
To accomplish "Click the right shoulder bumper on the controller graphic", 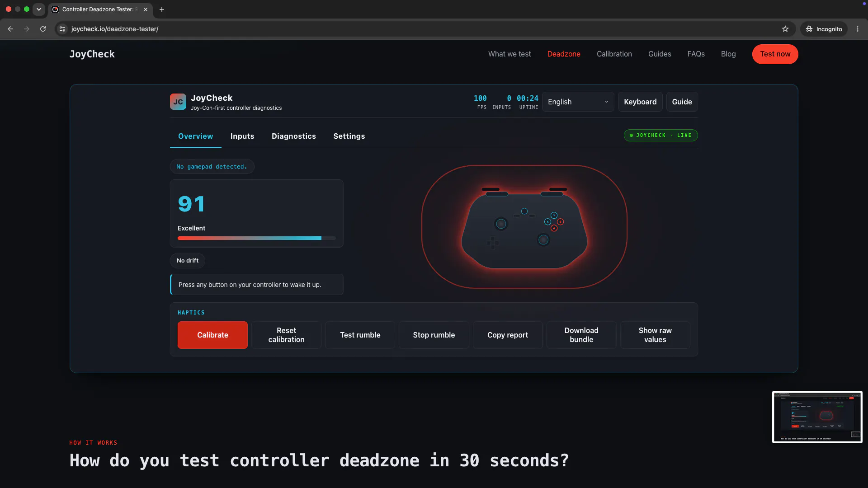I will 552,194.
